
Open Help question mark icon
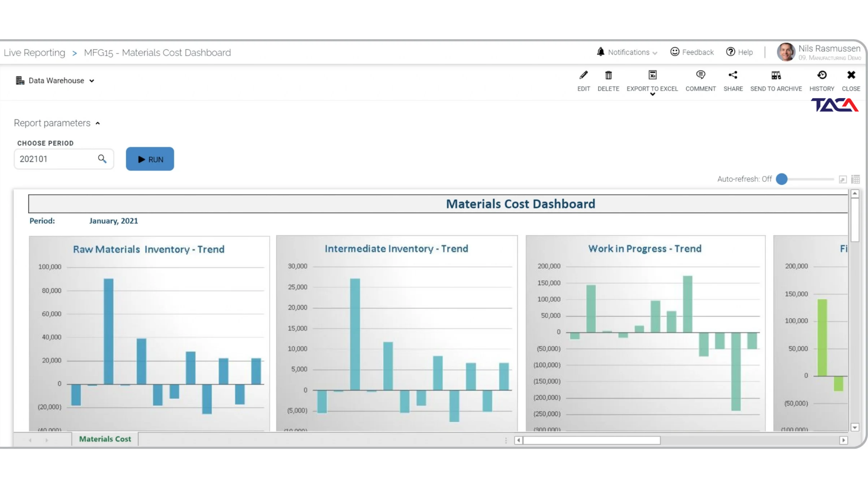pyautogui.click(x=731, y=52)
